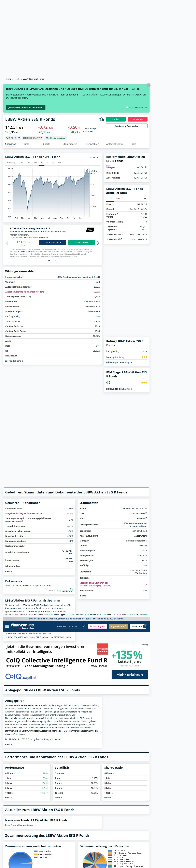Expand 'mehr' under Volatilität table
Image resolution: width=196 pixels, height=868 pixels.
coord(58,798)
